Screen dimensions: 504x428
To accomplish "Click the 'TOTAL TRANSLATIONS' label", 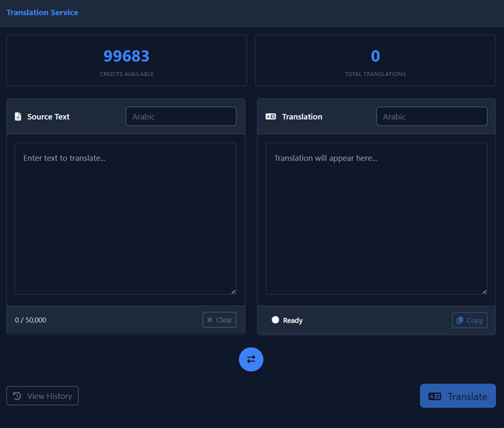I will click(x=376, y=74).
